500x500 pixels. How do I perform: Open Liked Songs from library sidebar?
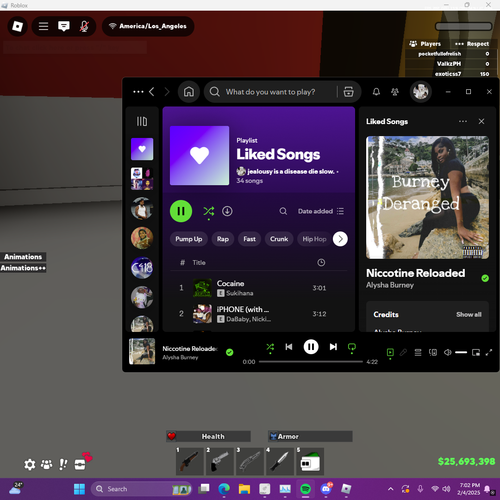142,149
